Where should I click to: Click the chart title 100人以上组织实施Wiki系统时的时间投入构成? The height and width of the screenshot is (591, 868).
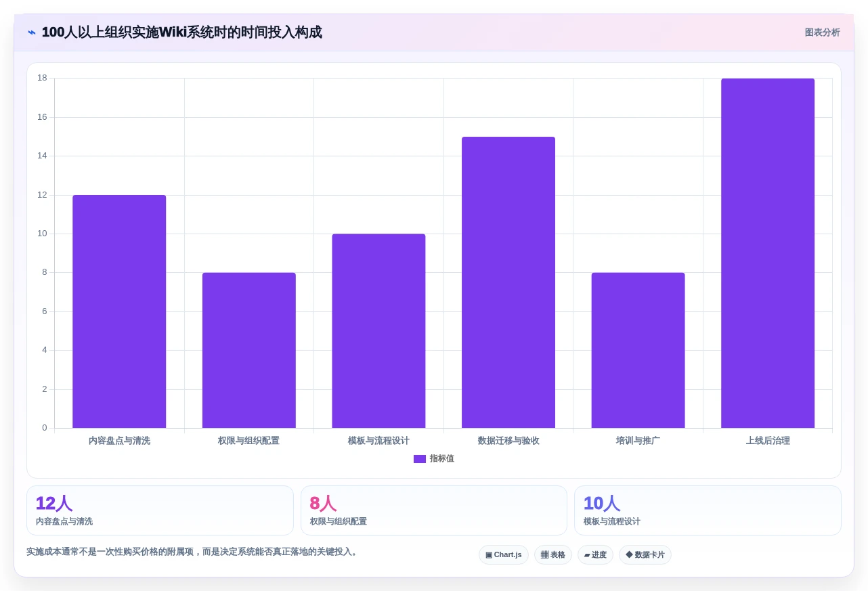[181, 32]
